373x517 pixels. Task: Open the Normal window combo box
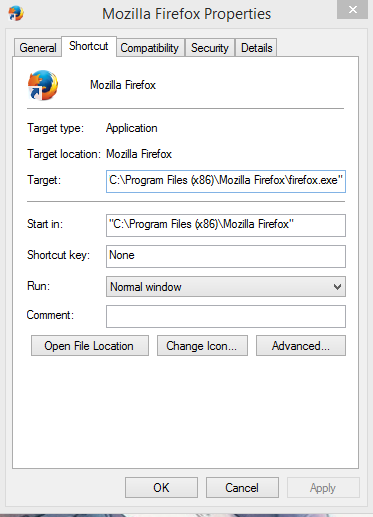(x=226, y=287)
